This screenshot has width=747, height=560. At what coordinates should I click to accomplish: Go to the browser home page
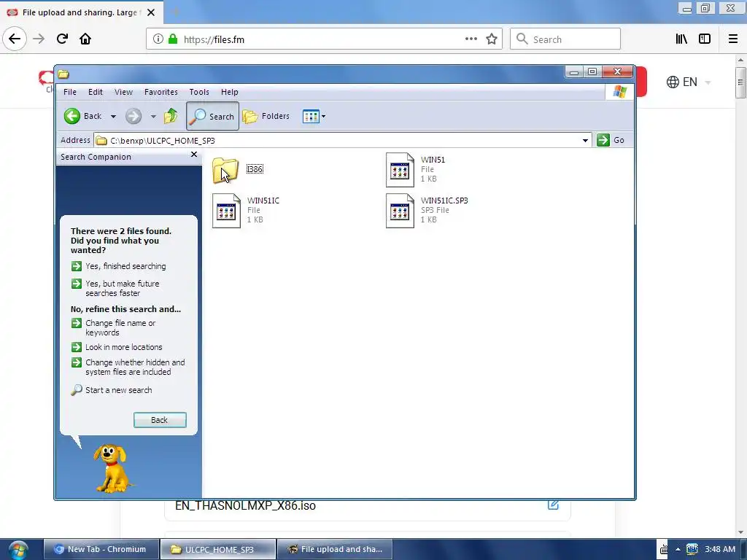point(85,39)
